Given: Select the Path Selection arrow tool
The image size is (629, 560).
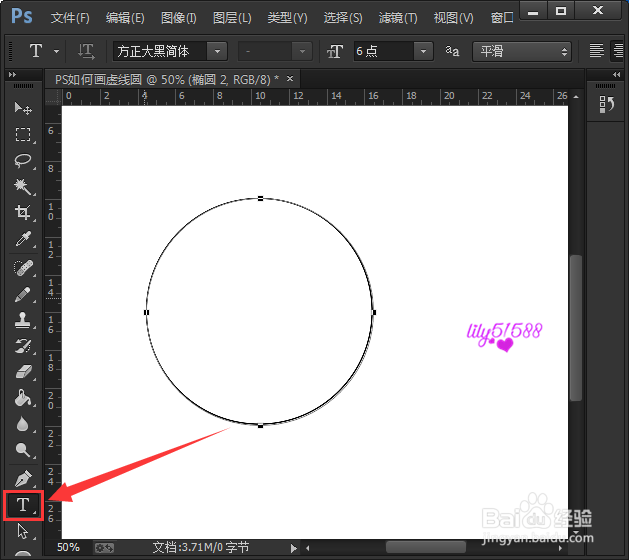Looking at the screenshot, I should (x=23, y=531).
